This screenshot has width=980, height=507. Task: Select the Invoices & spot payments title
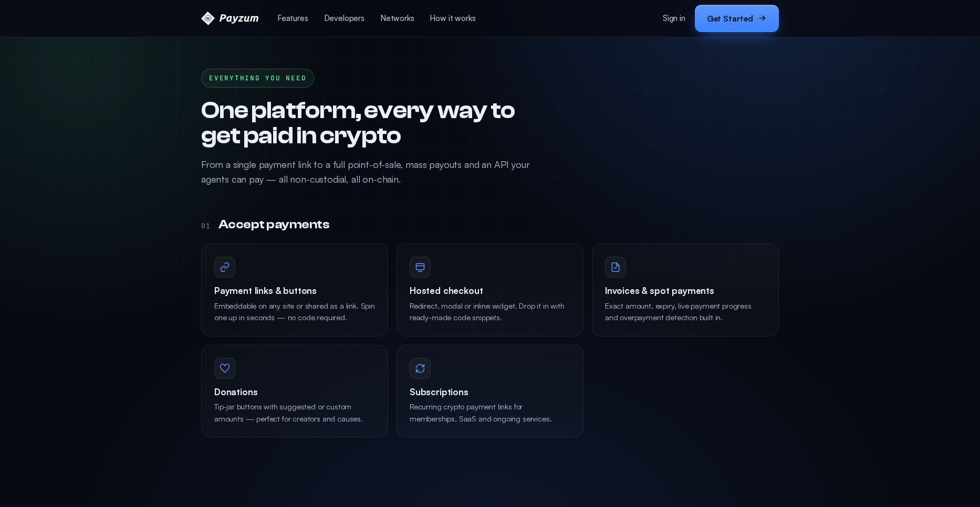click(660, 291)
